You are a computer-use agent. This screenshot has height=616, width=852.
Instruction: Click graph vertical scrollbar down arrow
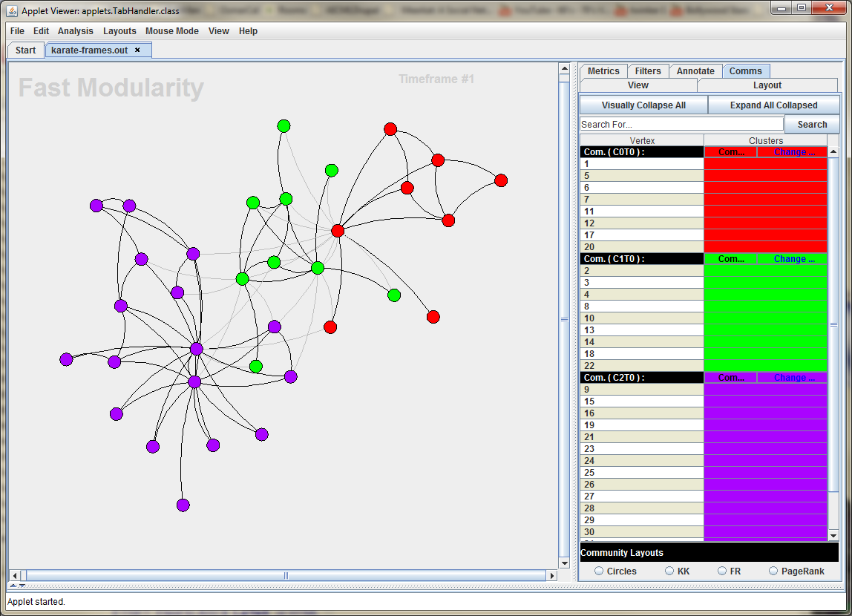[x=564, y=563]
